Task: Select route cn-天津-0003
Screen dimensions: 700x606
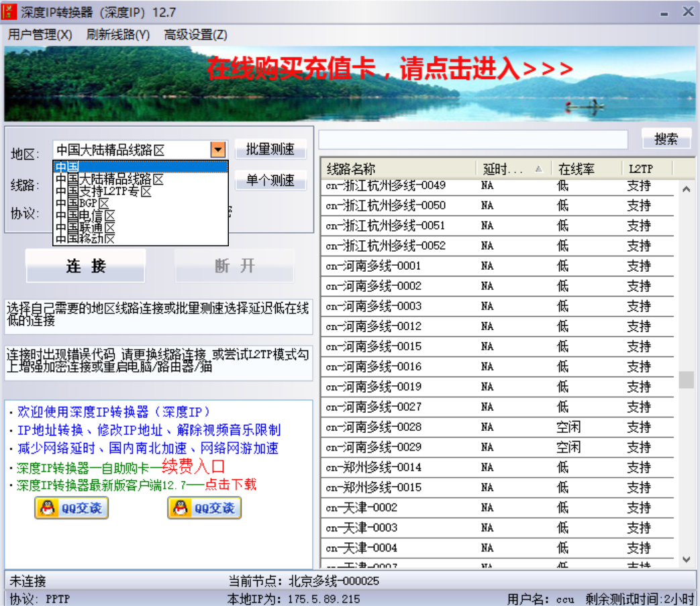Action: [497, 527]
